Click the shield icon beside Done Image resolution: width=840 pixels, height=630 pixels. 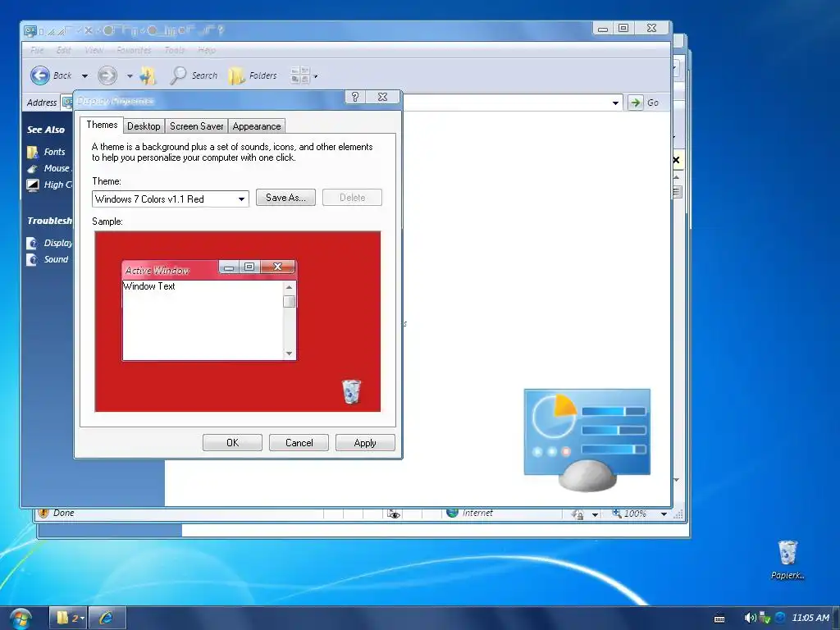tap(43, 514)
